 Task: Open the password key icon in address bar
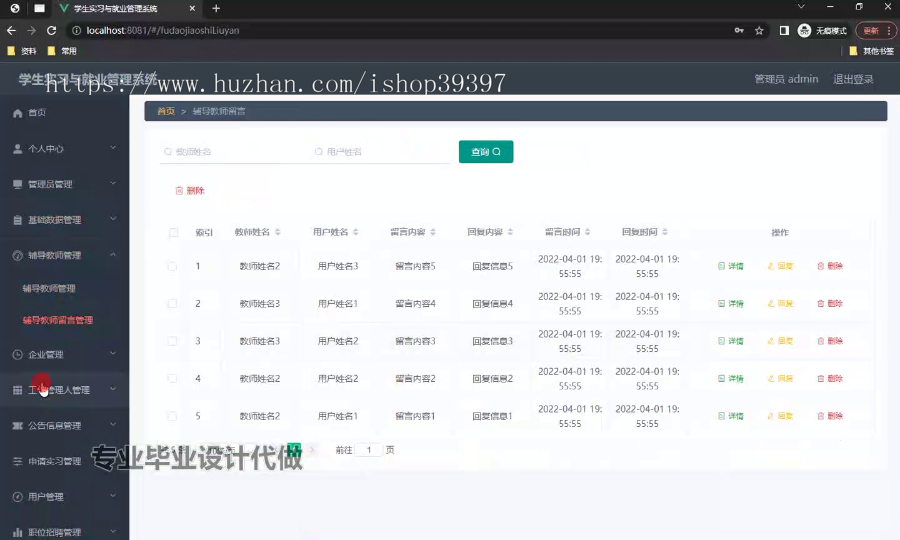click(x=739, y=30)
